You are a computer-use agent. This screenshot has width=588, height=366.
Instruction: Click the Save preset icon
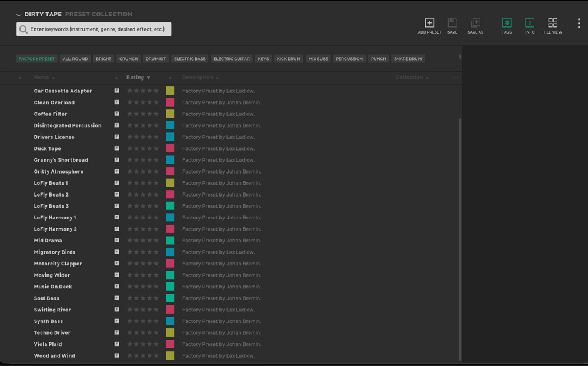pos(452,23)
